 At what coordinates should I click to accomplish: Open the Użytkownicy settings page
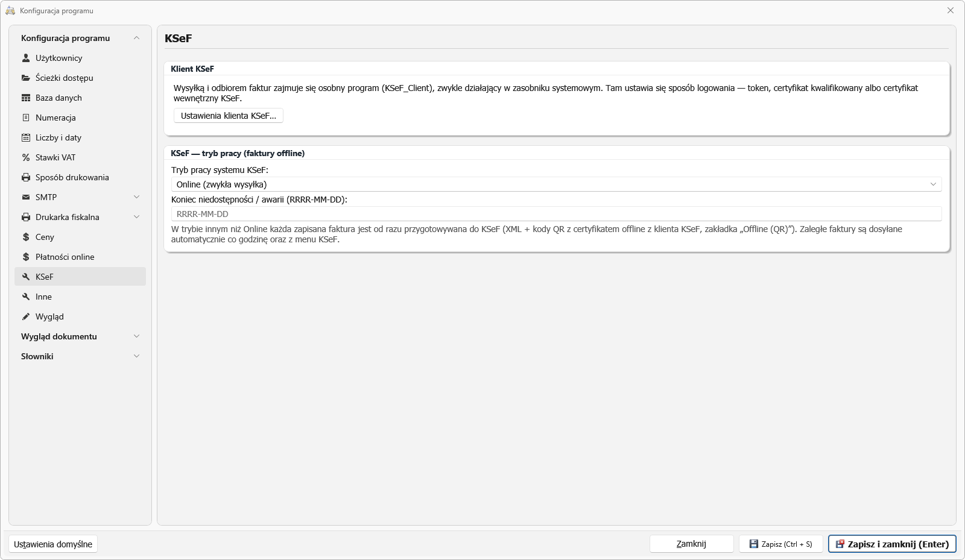[x=80, y=58]
